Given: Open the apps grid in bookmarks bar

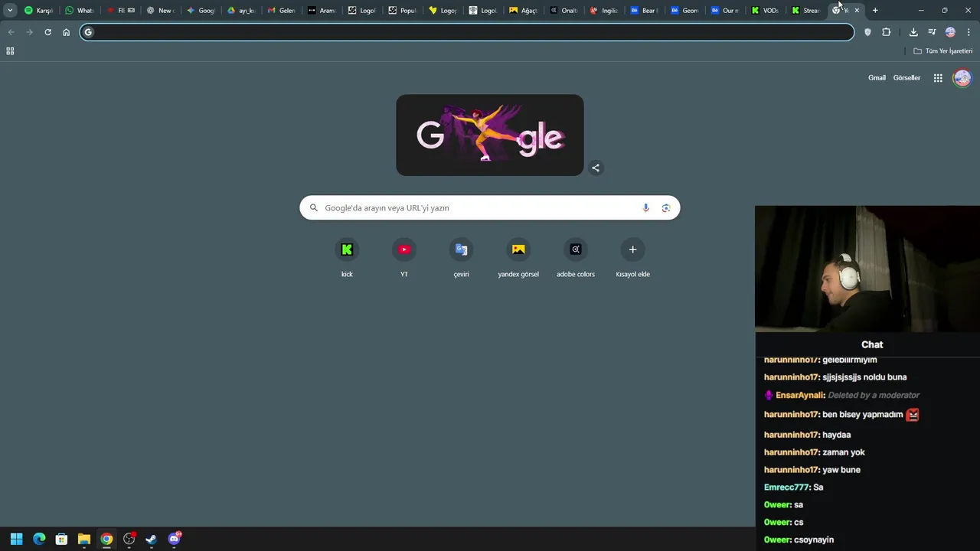Looking at the screenshot, I should click(x=10, y=51).
